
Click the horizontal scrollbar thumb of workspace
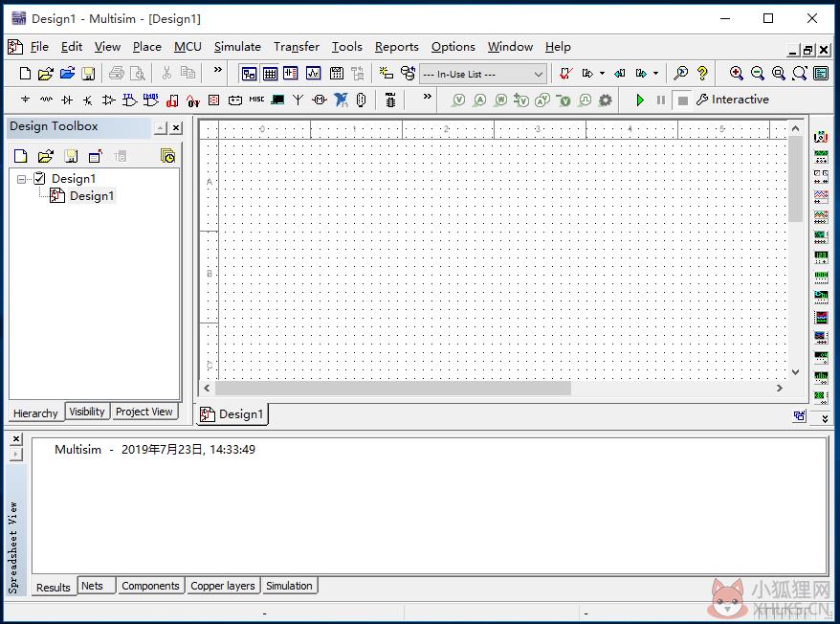click(392, 388)
